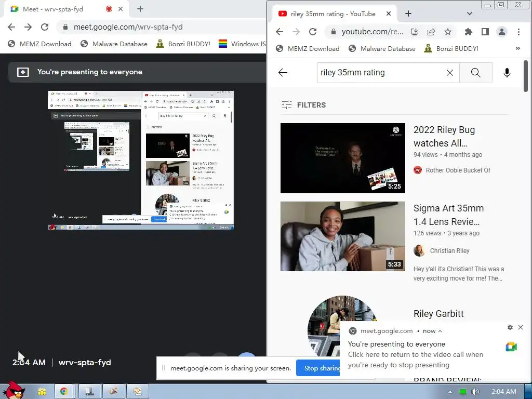Click the 2:04 AM taskbar clock
Viewport: 532px width, 399px height.
(x=504, y=392)
